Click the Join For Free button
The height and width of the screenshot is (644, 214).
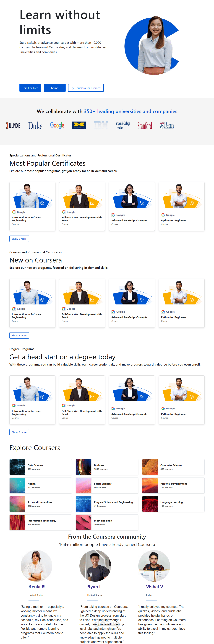point(31,88)
